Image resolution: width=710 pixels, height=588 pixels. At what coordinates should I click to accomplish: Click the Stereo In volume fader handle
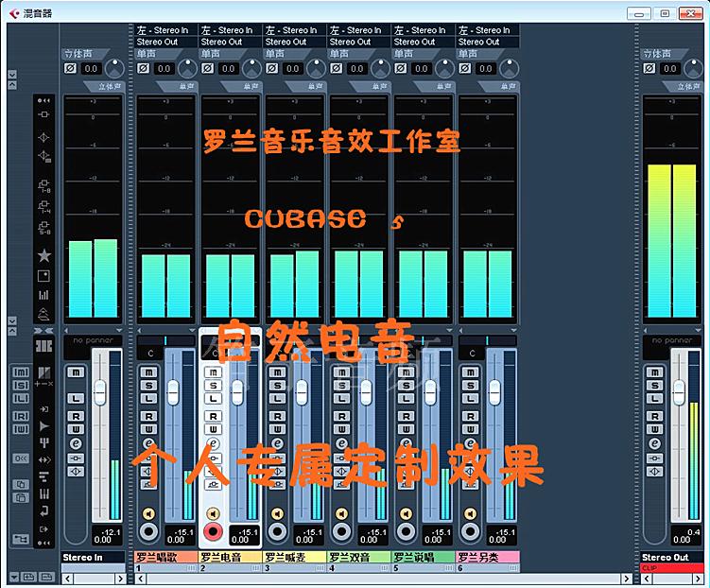[x=99, y=392]
